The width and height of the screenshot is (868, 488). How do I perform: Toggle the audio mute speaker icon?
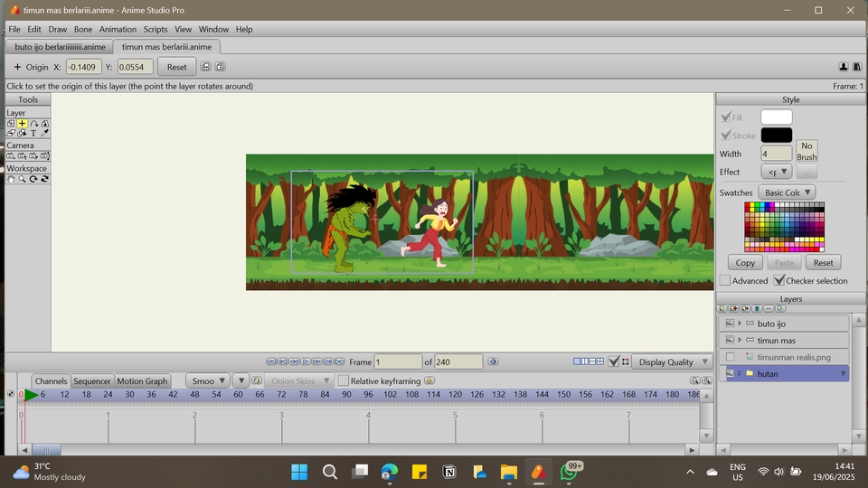pyautogui.click(x=493, y=361)
